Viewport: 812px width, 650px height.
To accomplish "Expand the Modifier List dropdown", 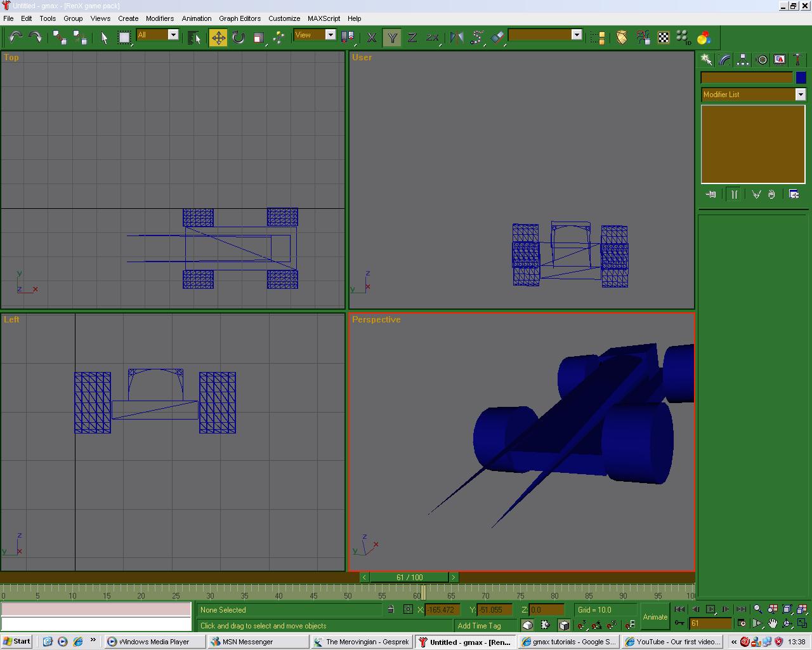I will coord(801,95).
